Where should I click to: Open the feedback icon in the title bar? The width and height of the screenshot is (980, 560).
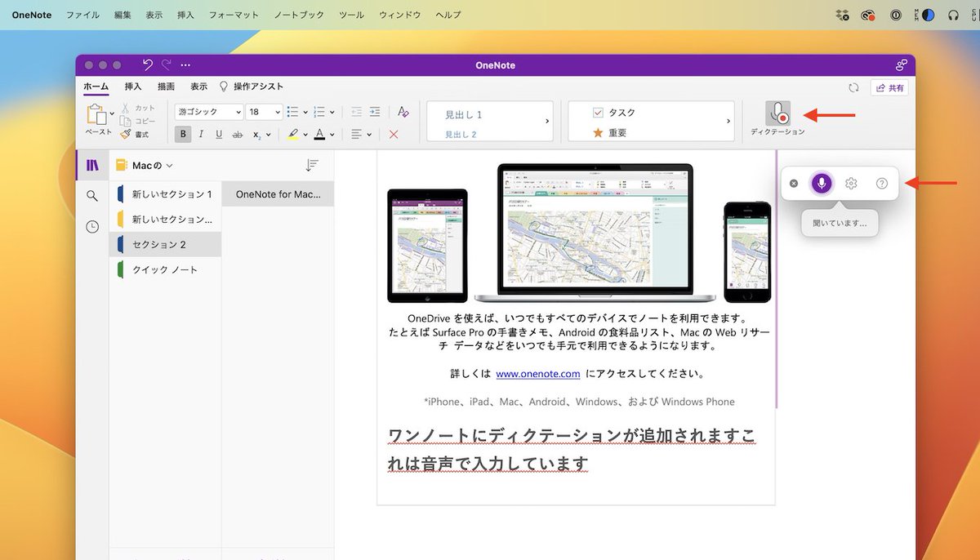click(x=901, y=64)
